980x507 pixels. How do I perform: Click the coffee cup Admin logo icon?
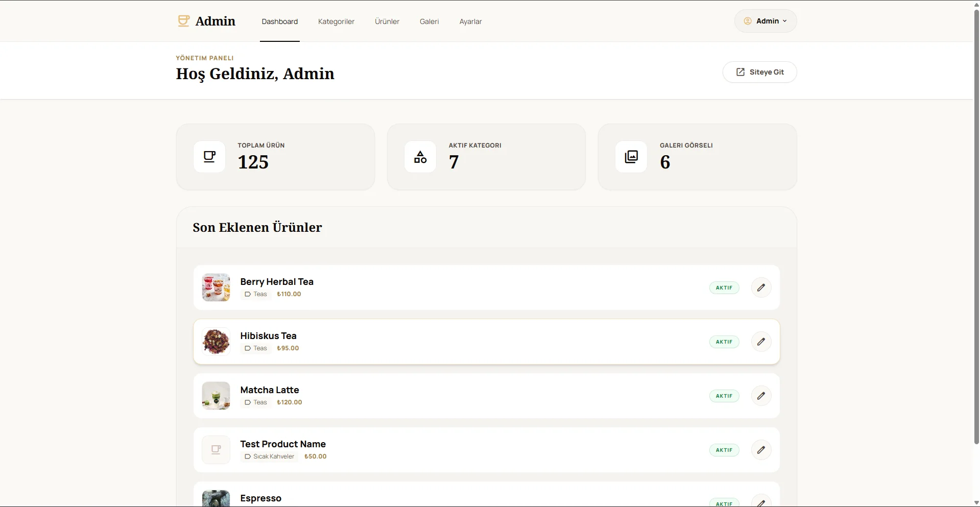click(x=183, y=21)
